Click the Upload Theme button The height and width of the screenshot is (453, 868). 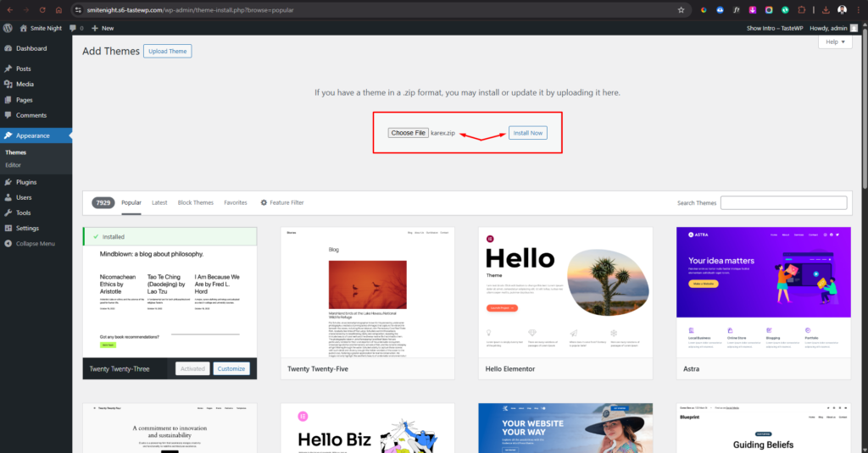(x=167, y=51)
